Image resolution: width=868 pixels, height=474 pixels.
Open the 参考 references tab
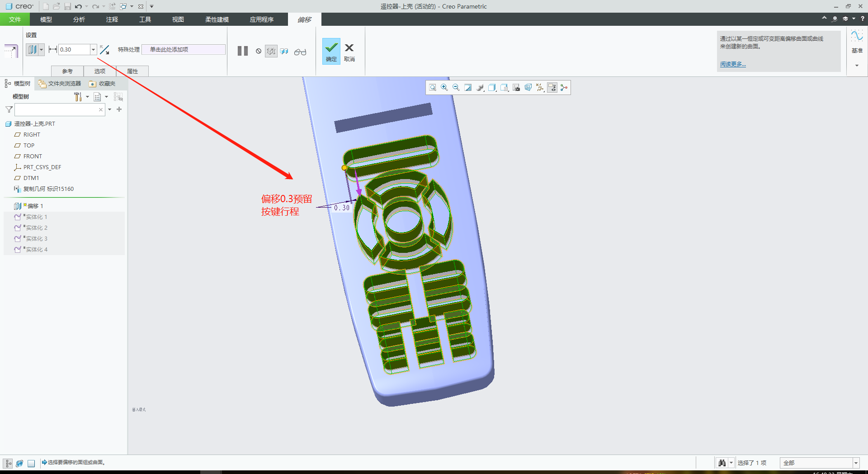pos(67,71)
